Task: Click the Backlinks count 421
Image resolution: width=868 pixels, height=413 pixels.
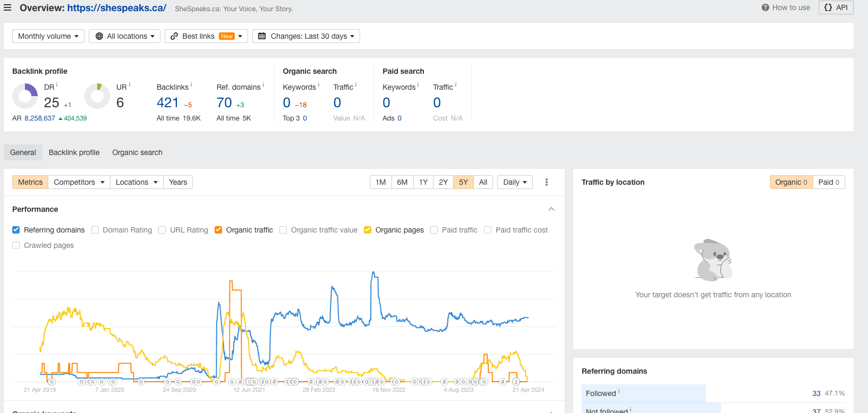Action: point(168,102)
